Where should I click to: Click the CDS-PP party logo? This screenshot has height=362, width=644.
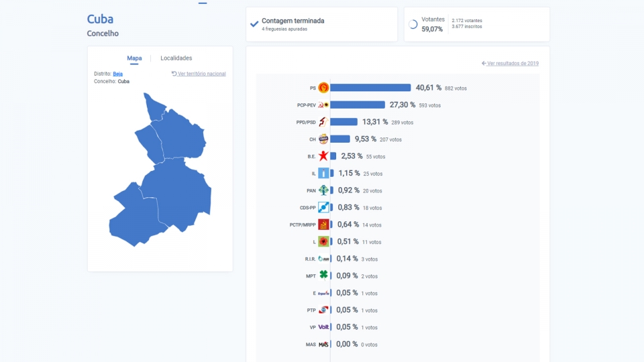coord(323,208)
